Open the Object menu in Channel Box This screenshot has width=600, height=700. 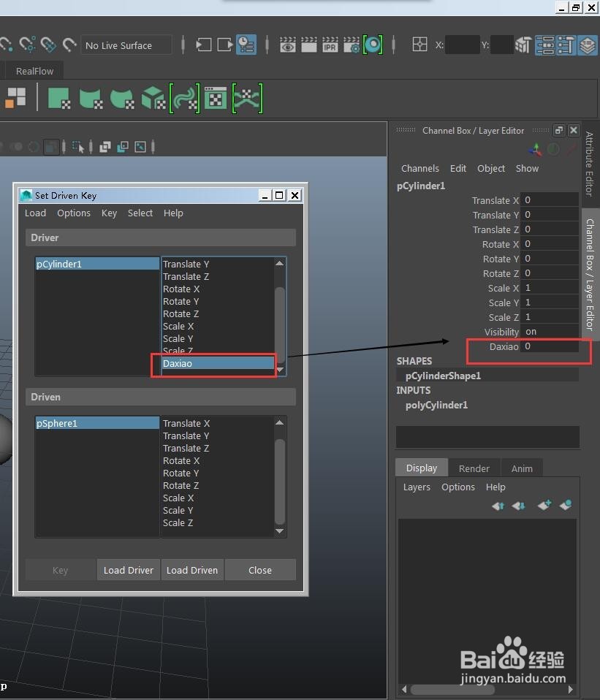tap(491, 168)
